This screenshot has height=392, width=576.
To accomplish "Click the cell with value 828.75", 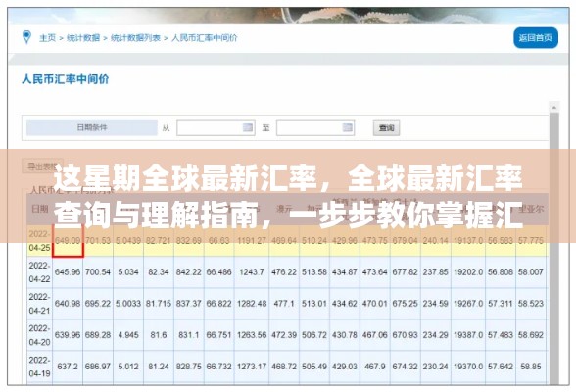I will click(189, 367).
